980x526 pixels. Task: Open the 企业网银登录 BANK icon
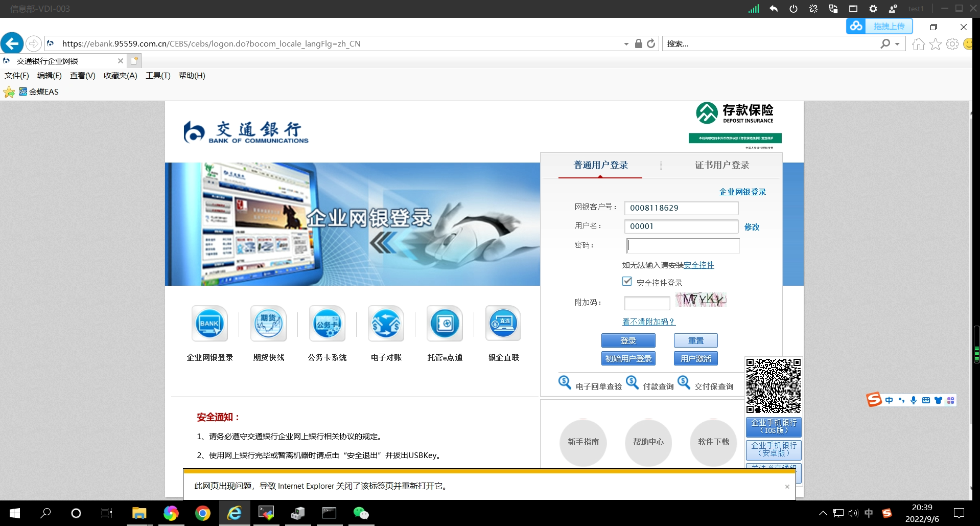pos(209,324)
